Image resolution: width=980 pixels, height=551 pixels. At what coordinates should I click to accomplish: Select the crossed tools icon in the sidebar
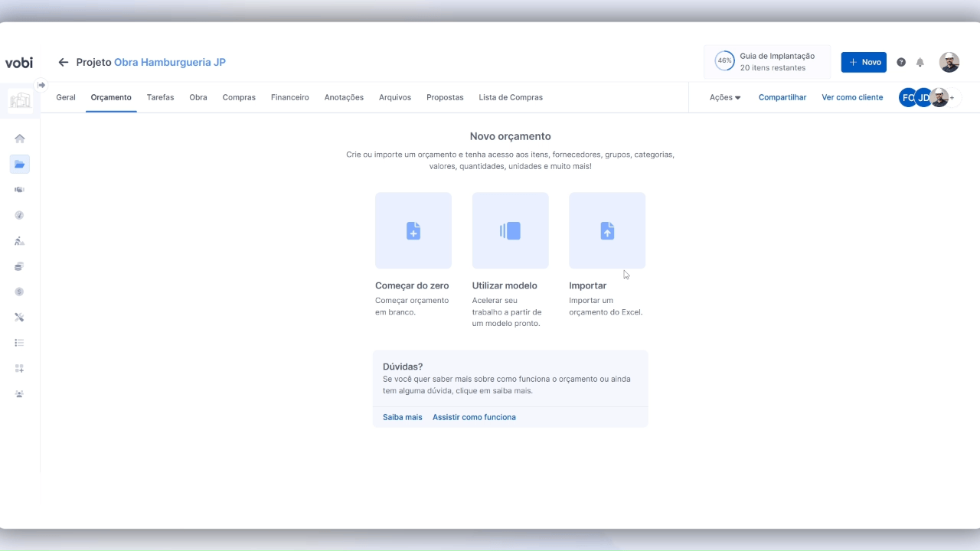(x=20, y=318)
